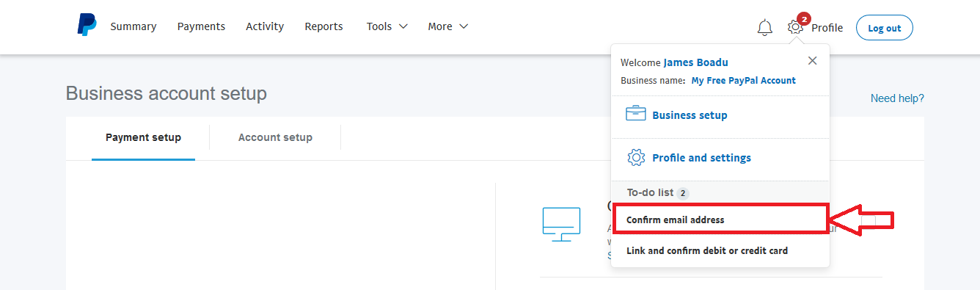This screenshot has height=290, width=980.
Task: Click the Profile and settings gear icon in popup
Action: point(636,157)
